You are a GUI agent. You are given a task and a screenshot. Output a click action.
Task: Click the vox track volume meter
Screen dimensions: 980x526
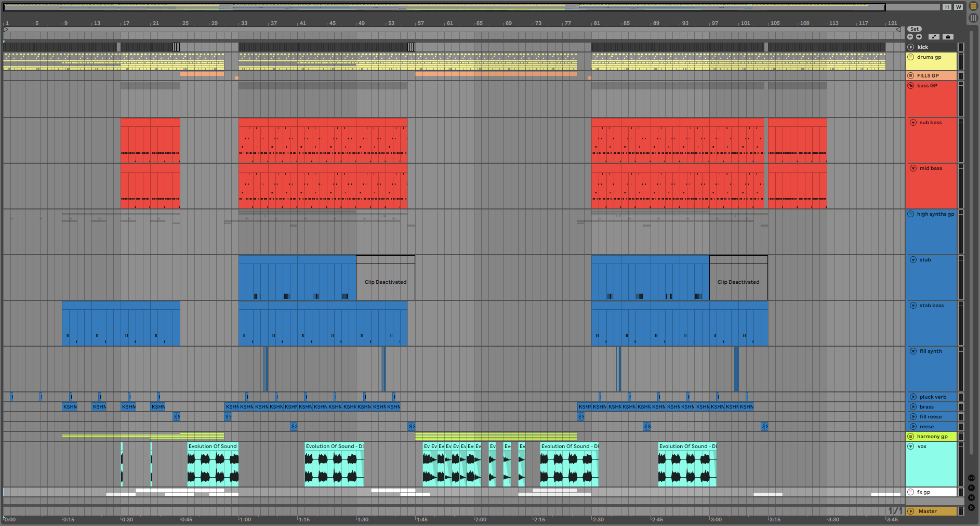click(961, 464)
